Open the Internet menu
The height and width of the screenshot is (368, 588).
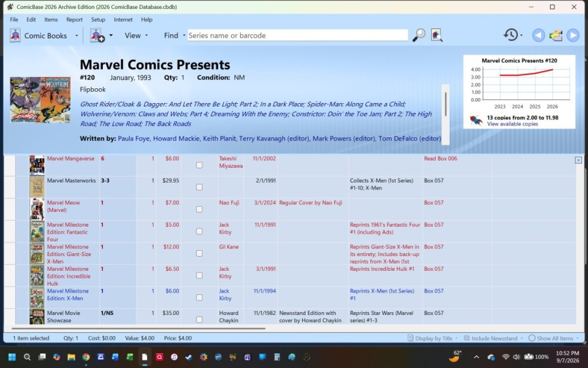coord(123,19)
